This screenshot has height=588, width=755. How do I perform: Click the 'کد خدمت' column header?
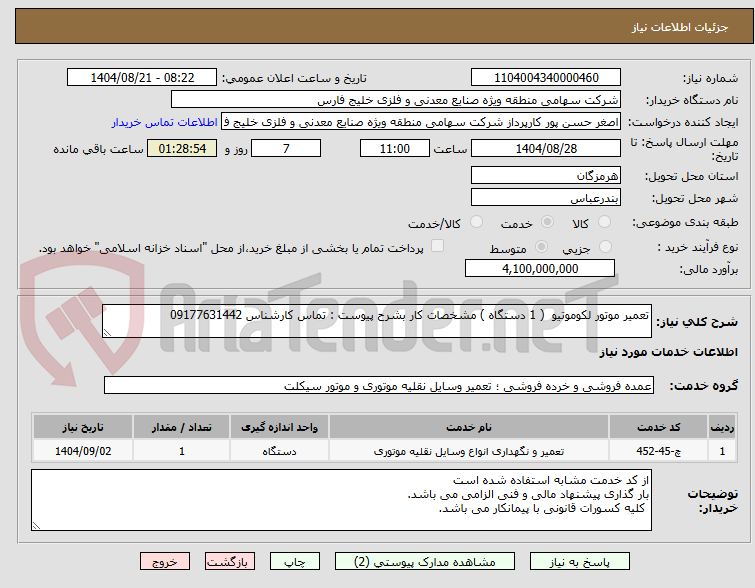(658, 427)
